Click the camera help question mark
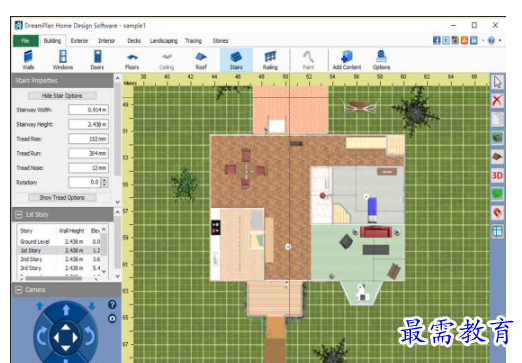 tap(112, 304)
